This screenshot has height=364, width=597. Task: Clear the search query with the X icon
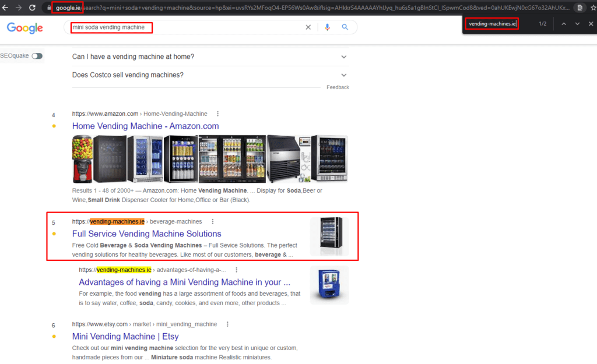click(308, 27)
